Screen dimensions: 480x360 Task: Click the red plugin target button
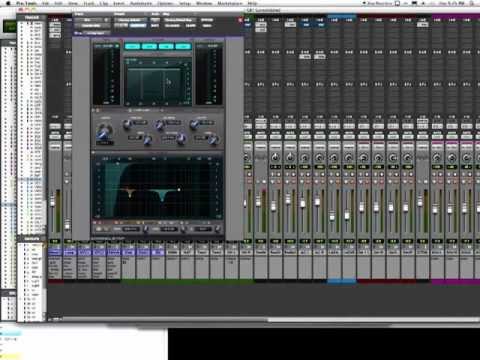point(240,20)
